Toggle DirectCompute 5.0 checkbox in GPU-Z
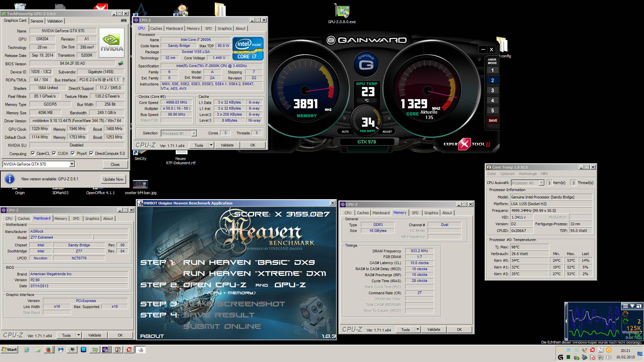This screenshot has width=644, height=362. [x=91, y=154]
